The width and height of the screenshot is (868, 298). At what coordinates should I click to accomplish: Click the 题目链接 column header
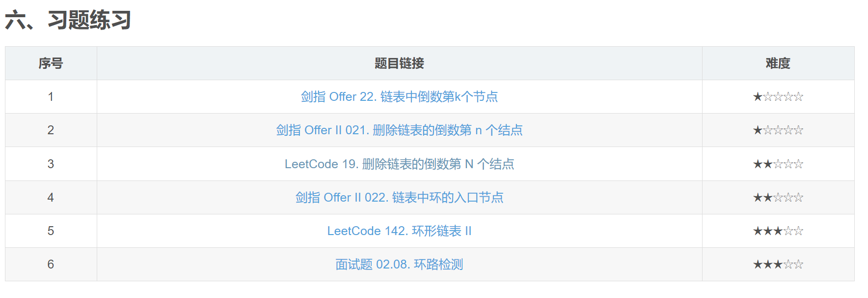click(x=399, y=63)
